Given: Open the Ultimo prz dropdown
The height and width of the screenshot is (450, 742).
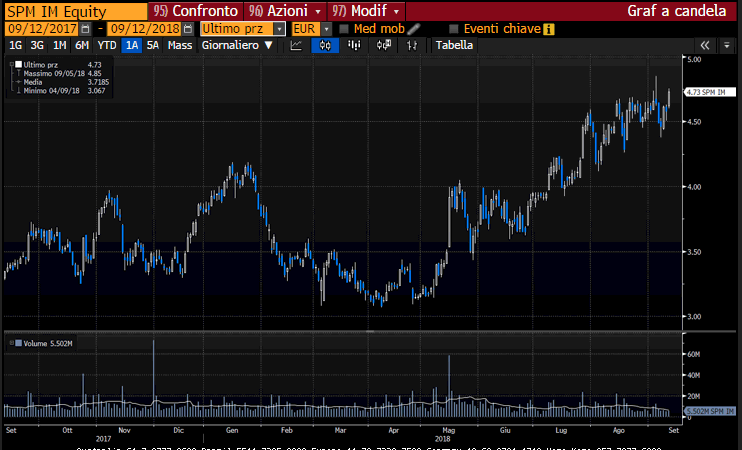Looking at the screenshot, I should (279, 28).
